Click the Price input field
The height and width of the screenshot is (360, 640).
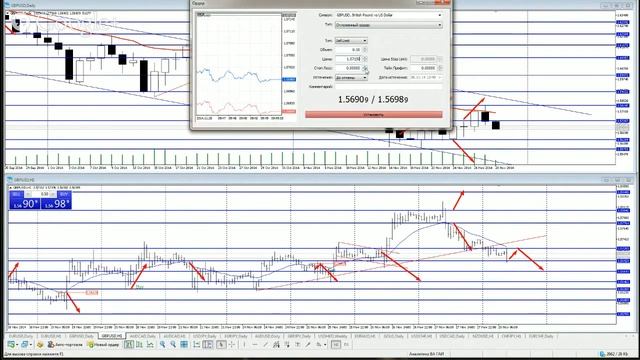click(348, 59)
